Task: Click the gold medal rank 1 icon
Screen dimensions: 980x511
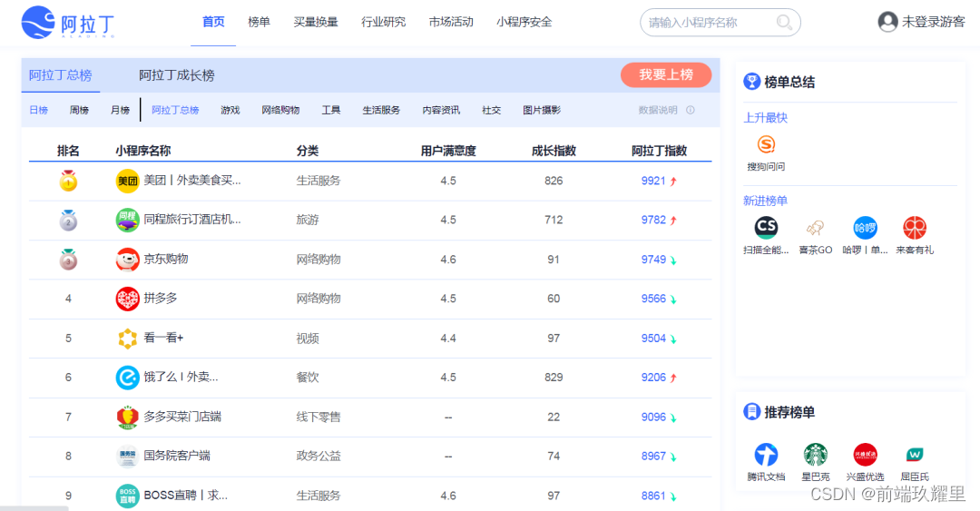Action: (x=68, y=181)
